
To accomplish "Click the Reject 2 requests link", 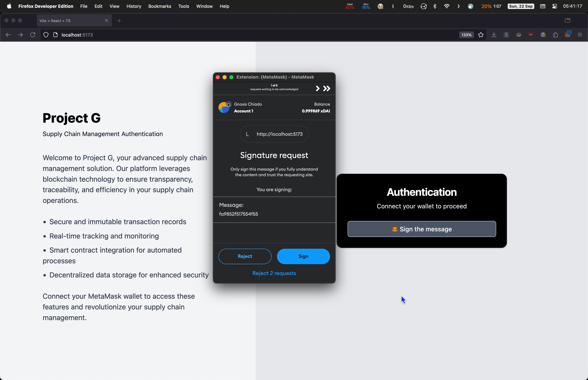I will [x=274, y=273].
